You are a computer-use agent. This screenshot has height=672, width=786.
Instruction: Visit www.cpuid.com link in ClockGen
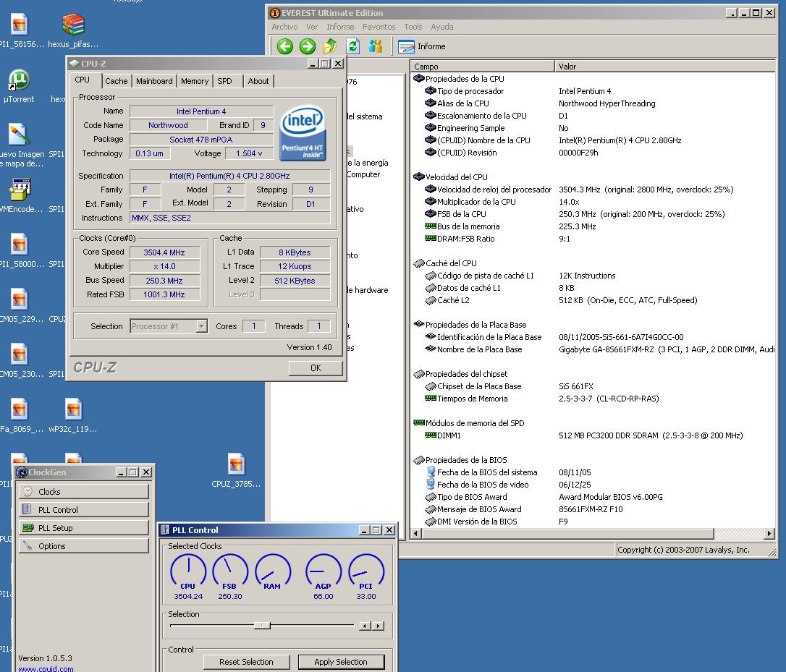click(46, 668)
